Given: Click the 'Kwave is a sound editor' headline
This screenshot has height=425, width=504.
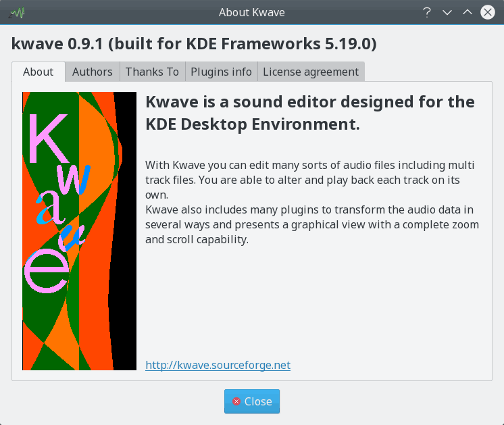Looking at the screenshot, I should pos(310,113).
